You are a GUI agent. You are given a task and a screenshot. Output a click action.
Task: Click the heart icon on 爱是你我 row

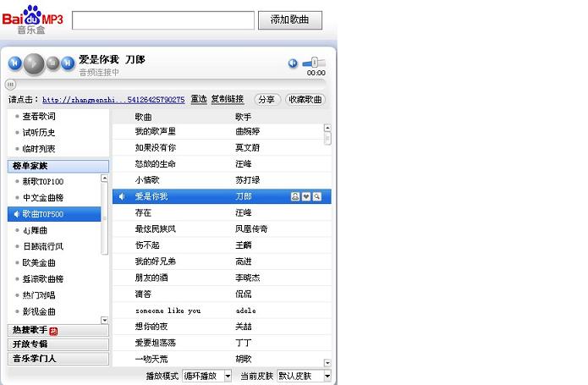click(306, 196)
